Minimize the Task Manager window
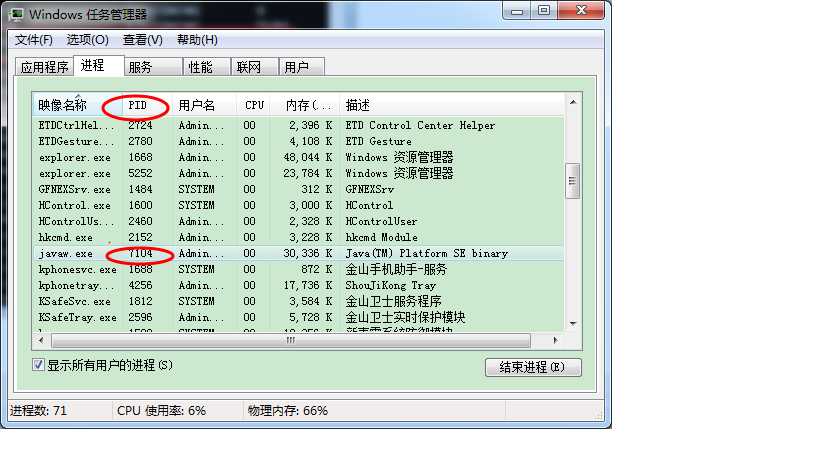Viewport: 819px width, 460px height. 517,10
